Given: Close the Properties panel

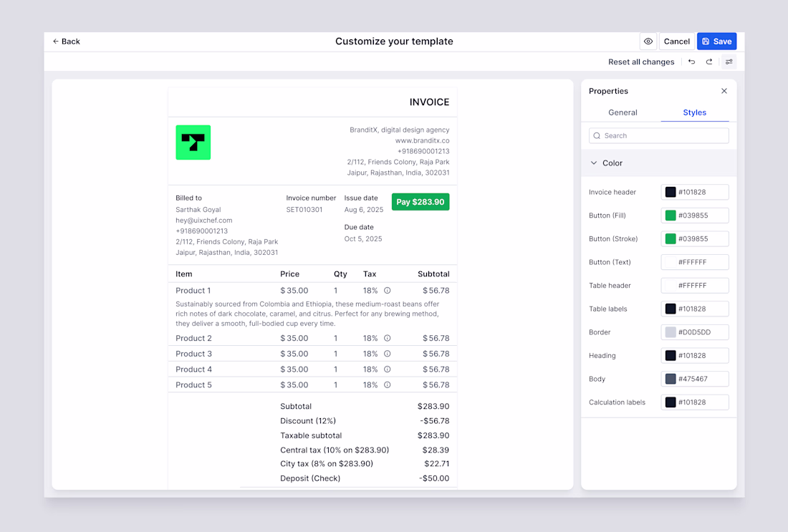Looking at the screenshot, I should pyautogui.click(x=724, y=91).
